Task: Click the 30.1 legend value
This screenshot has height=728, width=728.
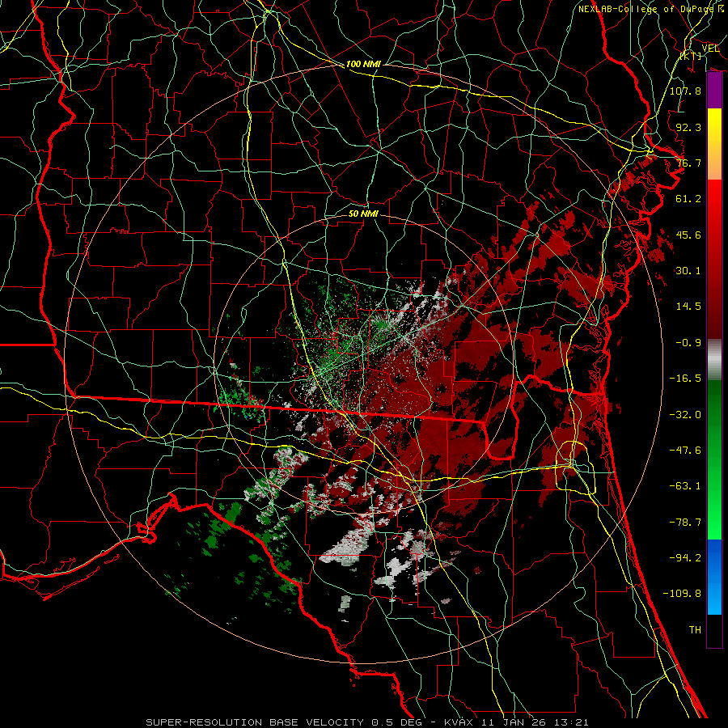Action: tap(688, 271)
